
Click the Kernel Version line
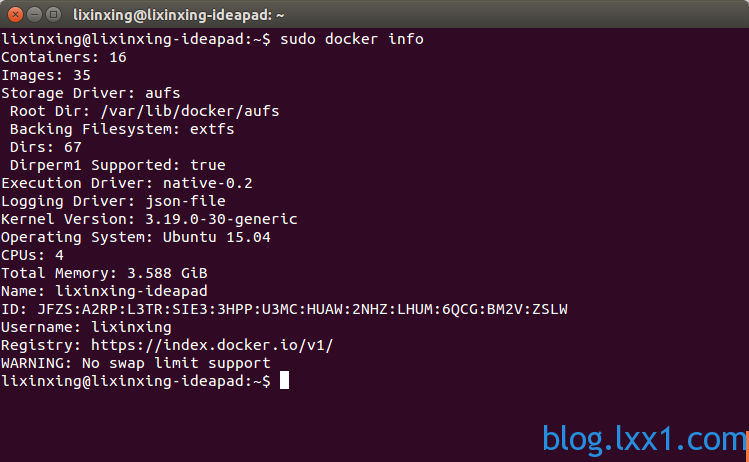tap(149, 219)
